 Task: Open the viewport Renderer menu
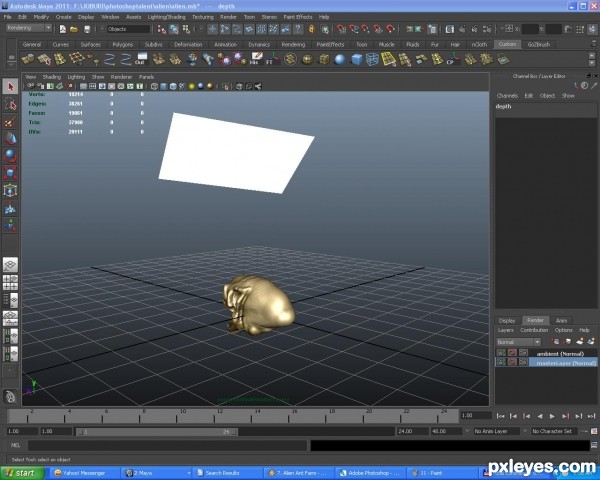click(121, 77)
